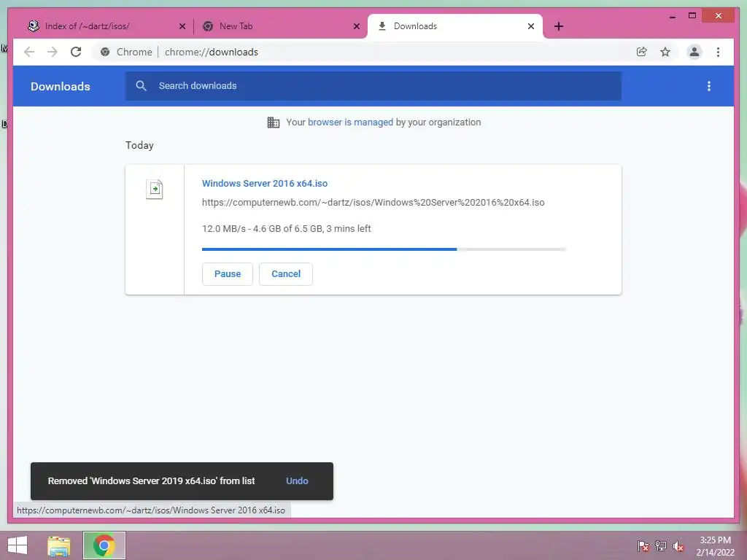747x560 pixels.
Task: Click the computernewb.com download source URL
Action: point(373,203)
